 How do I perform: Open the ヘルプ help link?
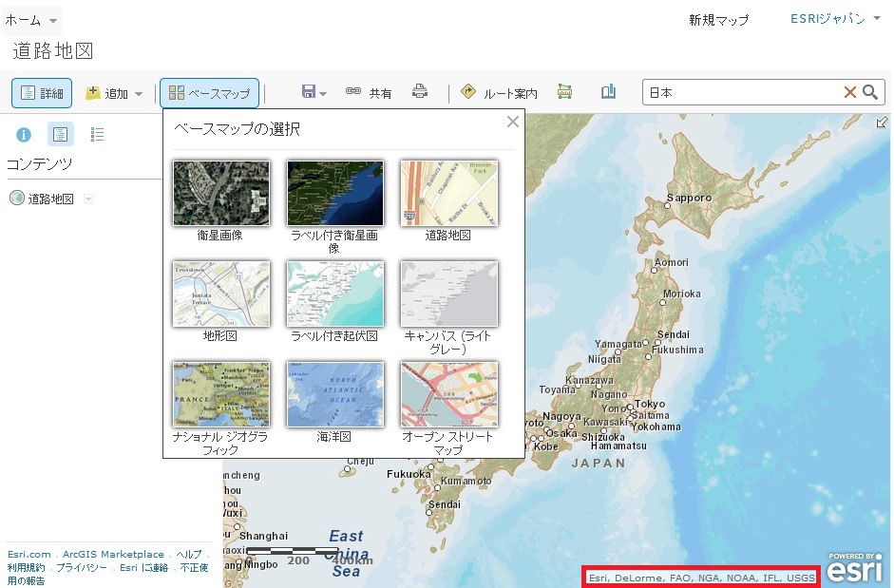pyautogui.click(x=189, y=555)
